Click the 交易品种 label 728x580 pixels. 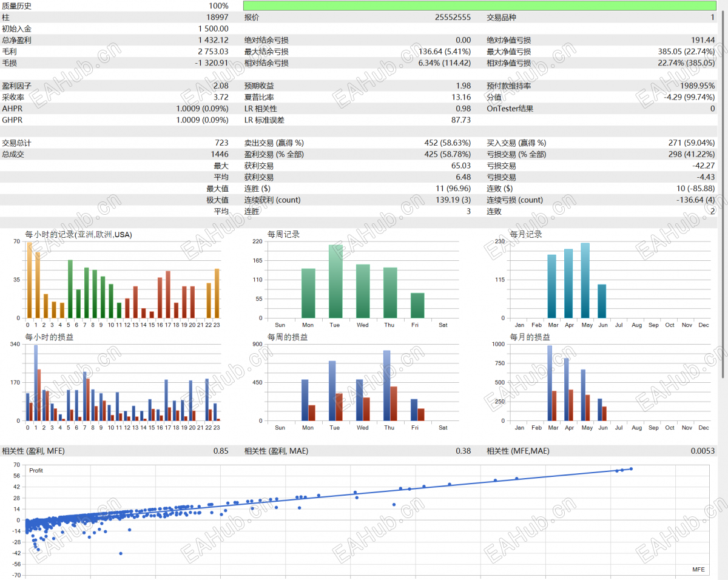(x=502, y=18)
